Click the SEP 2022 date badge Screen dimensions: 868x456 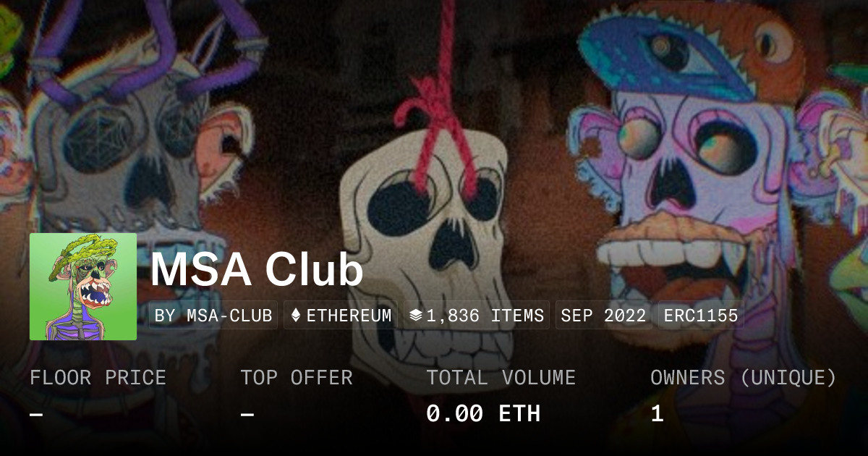(x=603, y=316)
